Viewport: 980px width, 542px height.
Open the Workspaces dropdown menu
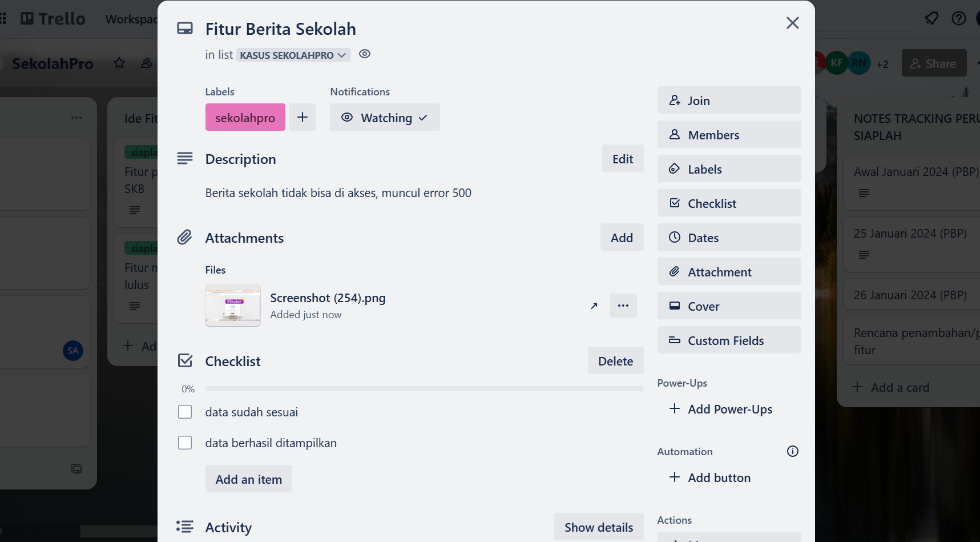131,19
